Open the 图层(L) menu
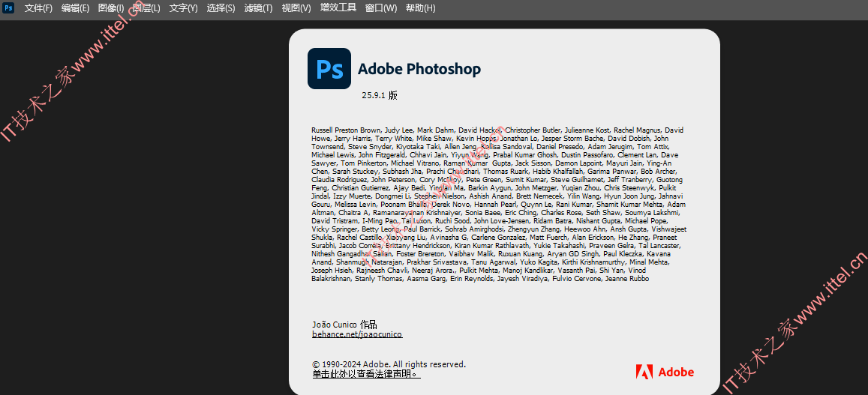Screen dimensions: 868x395 click(146, 8)
